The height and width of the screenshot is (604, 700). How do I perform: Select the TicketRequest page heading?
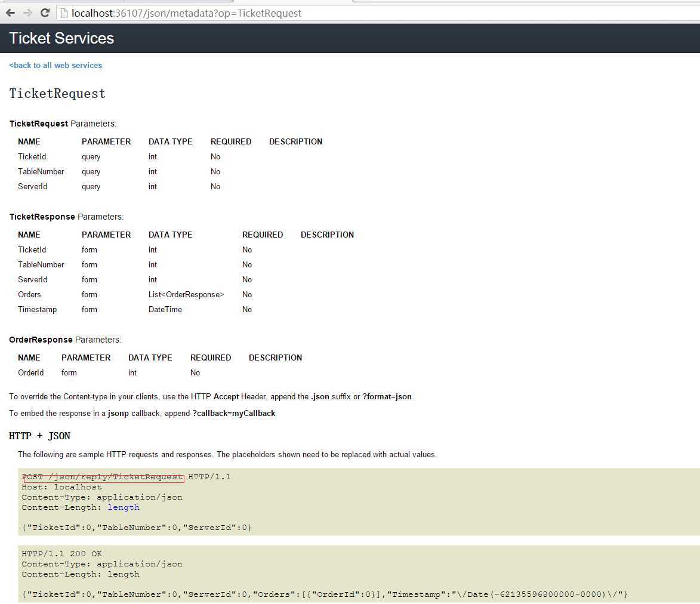[57, 94]
